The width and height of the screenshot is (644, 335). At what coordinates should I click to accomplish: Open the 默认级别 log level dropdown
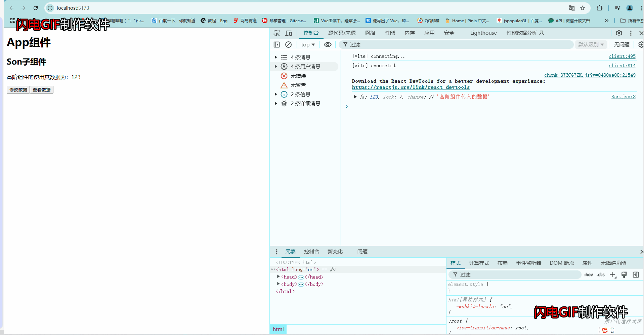[x=591, y=44]
